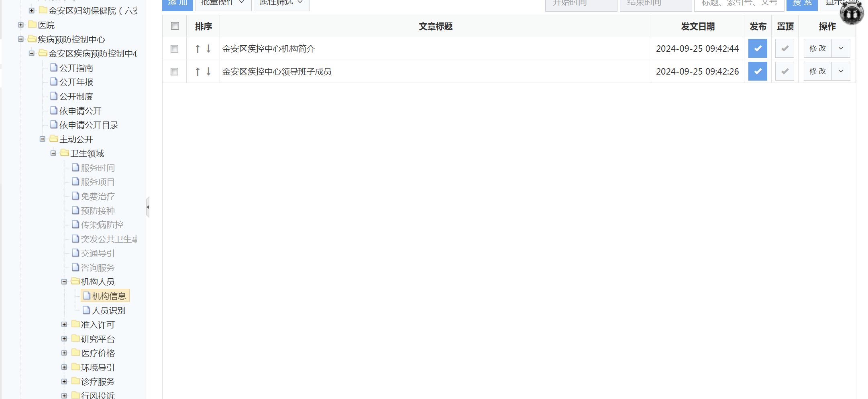Pin 金安区疾控中心机构简介 to top
Screen dimensions: 868x399
click(784, 49)
